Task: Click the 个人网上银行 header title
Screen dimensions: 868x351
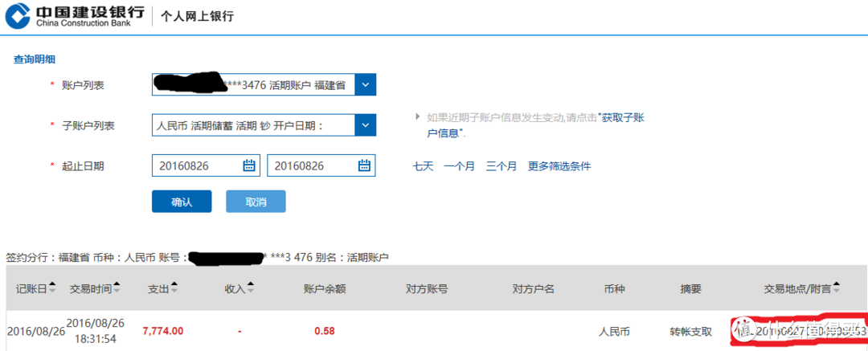Action: tap(197, 16)
